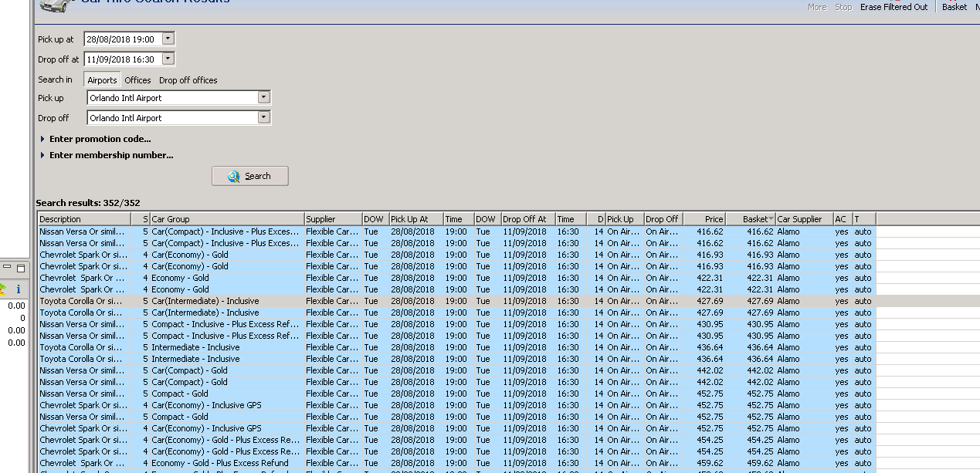The width and height of the screenshot is (980, 473).
Task: Sort by the Pick Up At column header
Action: coord(415,219)
